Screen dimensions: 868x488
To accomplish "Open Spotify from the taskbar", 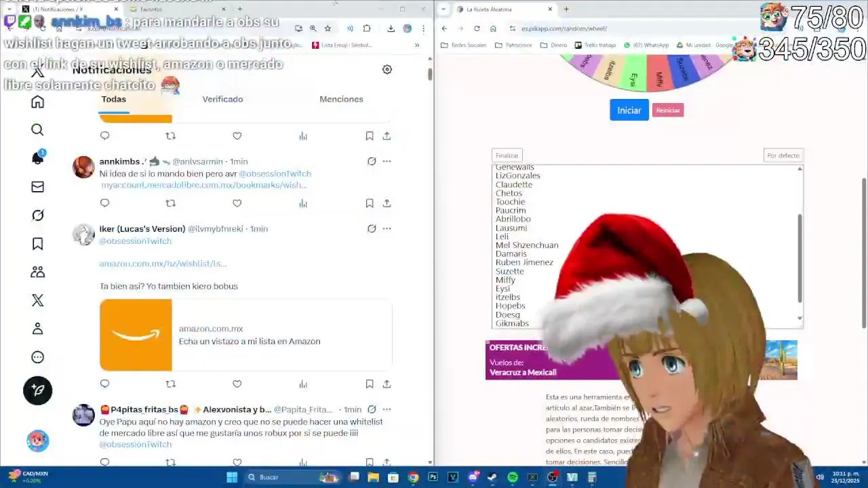I will [x=513, y=477].
